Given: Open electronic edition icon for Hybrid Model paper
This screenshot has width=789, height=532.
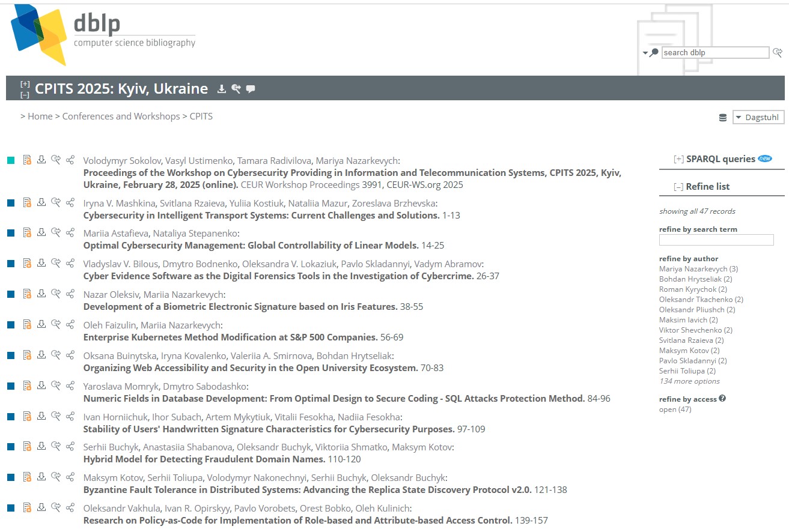Looking at the screenshot, I should (26, 446).
